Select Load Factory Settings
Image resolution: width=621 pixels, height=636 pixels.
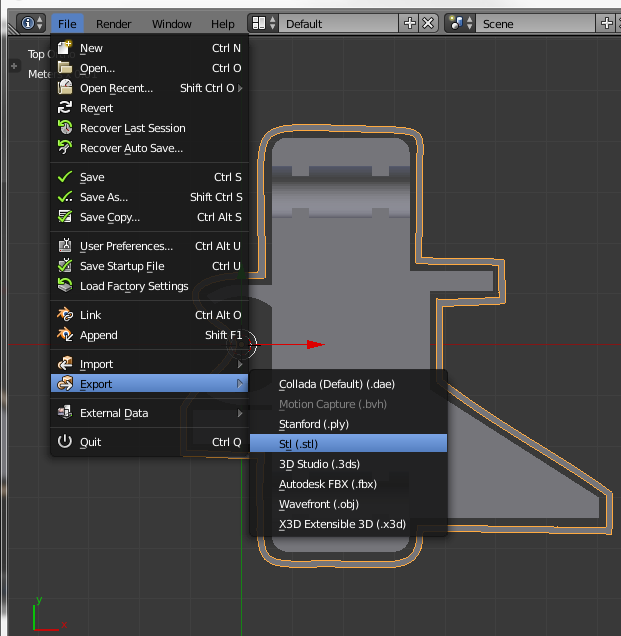(x=134, y=286)
